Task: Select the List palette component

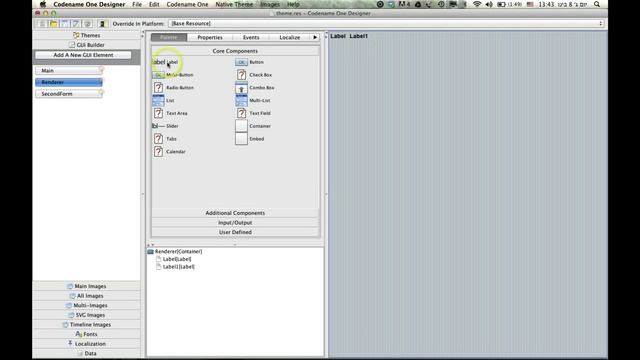Action: (164, 100)
